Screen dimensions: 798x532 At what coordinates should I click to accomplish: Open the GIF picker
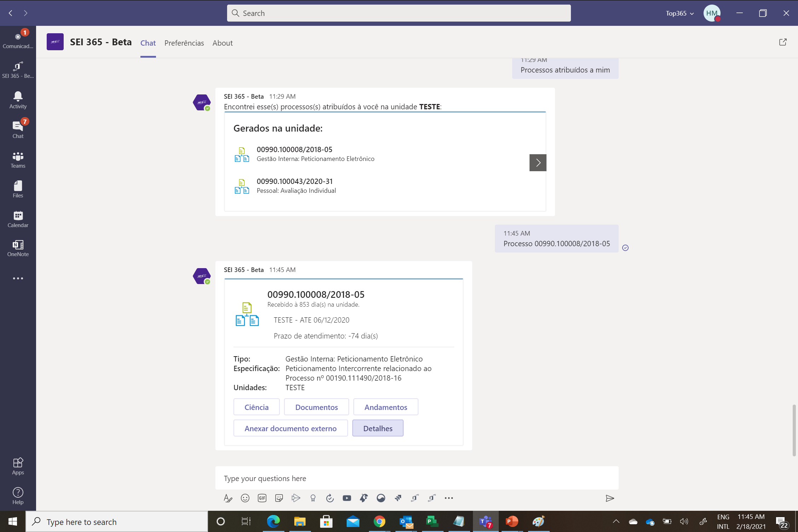(x=262, y=498)
